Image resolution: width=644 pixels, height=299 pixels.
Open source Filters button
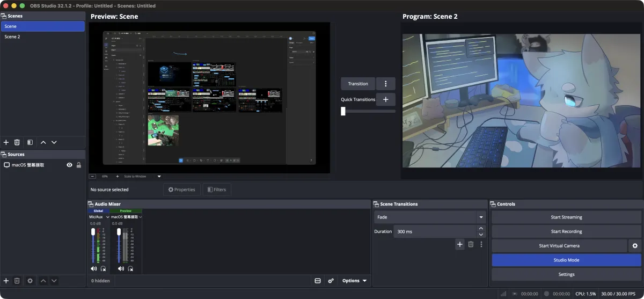(x=217, y=189)
